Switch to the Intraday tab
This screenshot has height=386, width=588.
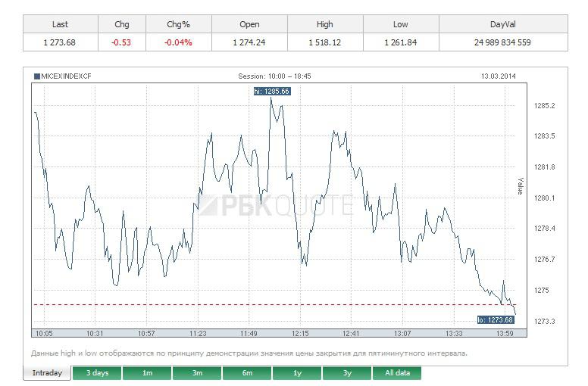click(47, 373)
